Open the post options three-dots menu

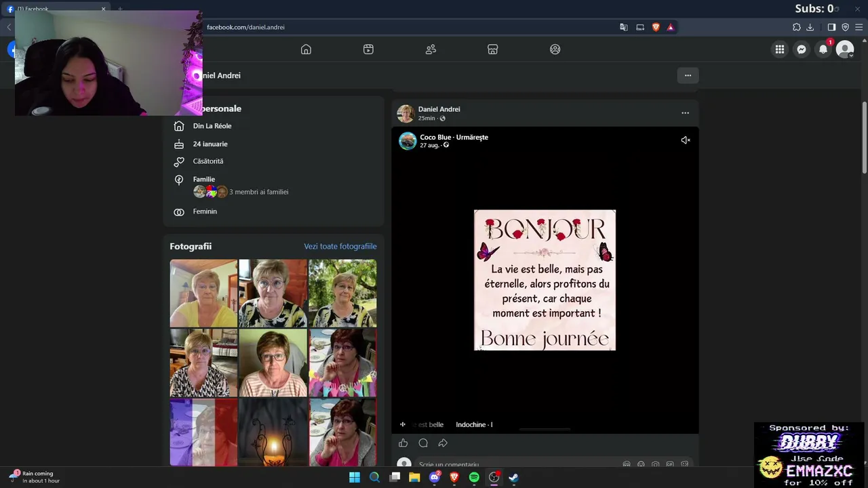[685, 113]
